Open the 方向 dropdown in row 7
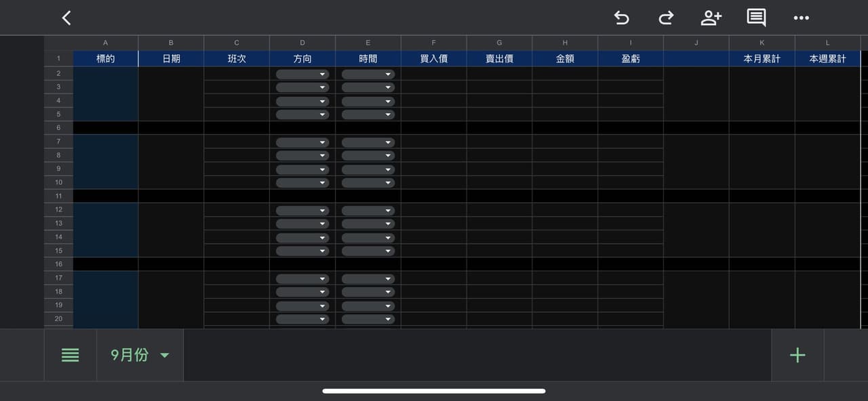 tap(302, 142)
